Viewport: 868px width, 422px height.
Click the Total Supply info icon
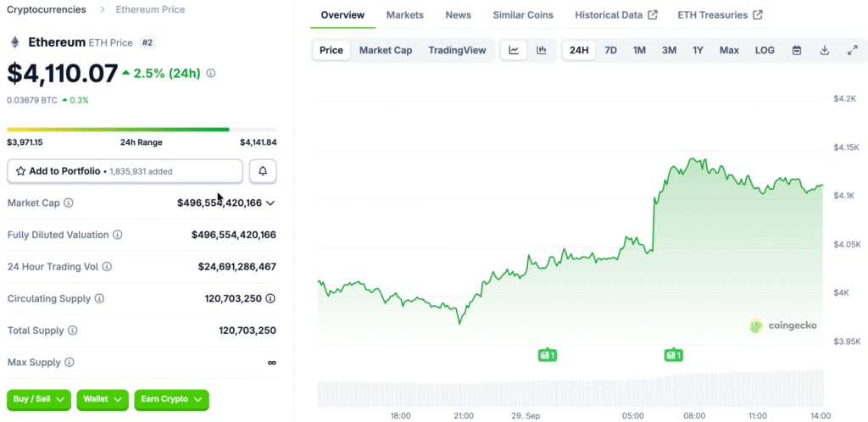pos(73,330)
